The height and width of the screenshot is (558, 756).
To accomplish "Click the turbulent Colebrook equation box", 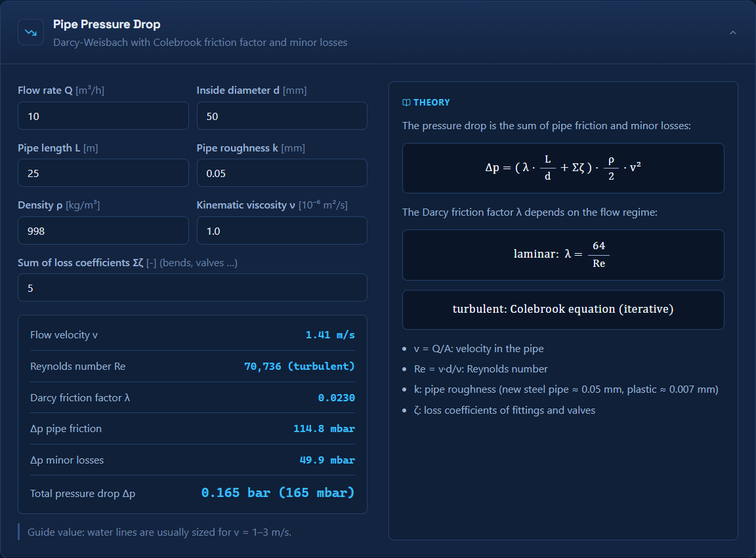I will click(563, 309).
